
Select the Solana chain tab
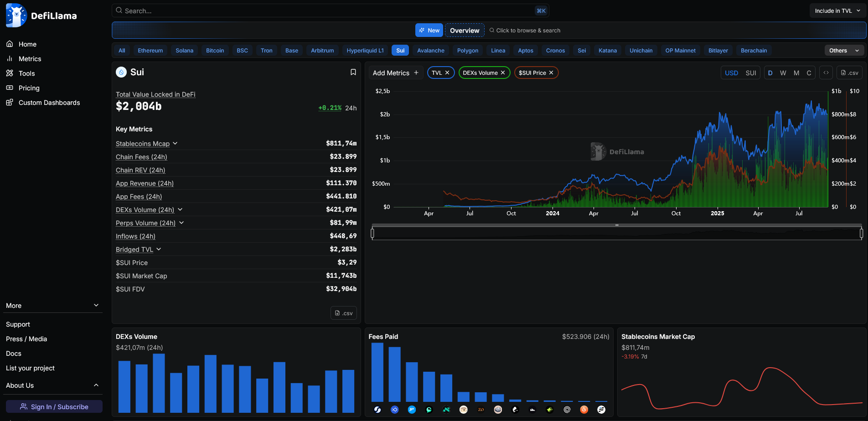[185, 51]
